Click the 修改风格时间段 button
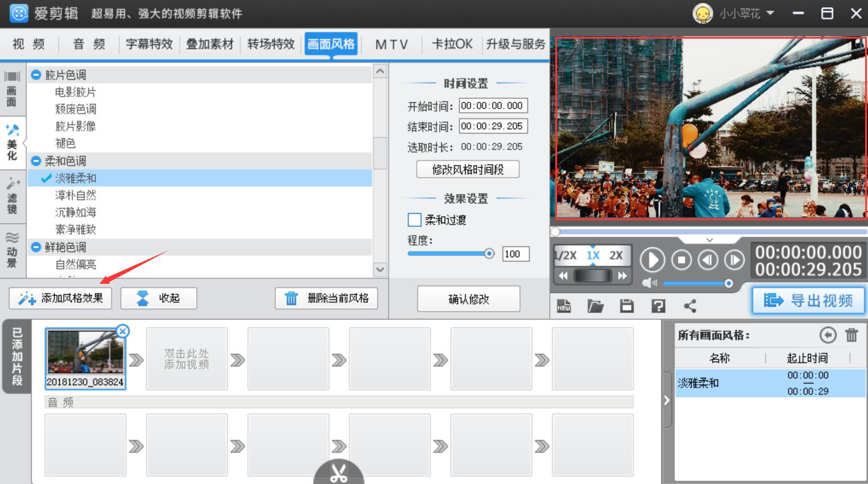Image resolution: width=868 pixels, height=484 pixels. tap(468, 169)
